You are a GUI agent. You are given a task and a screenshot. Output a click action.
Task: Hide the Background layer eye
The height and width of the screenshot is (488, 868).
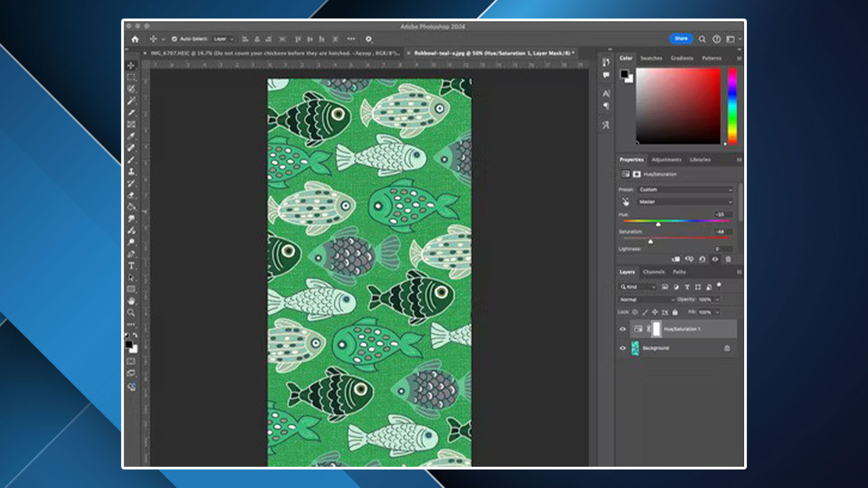(623, 348)
